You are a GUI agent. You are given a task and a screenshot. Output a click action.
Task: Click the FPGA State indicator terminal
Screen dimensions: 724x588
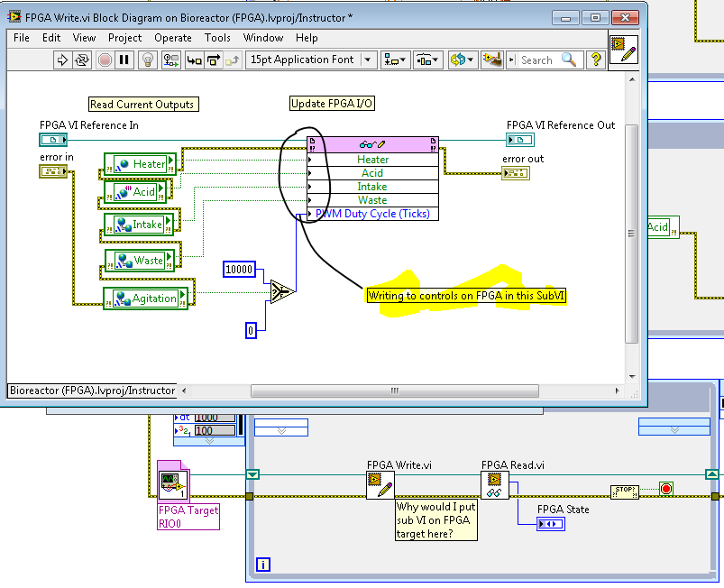(551, 524)
